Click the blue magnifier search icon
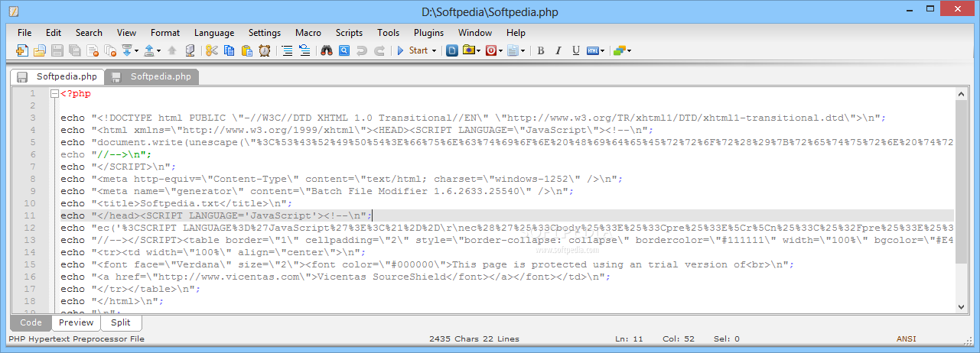980x353 pixels. [x=344, y=50]
